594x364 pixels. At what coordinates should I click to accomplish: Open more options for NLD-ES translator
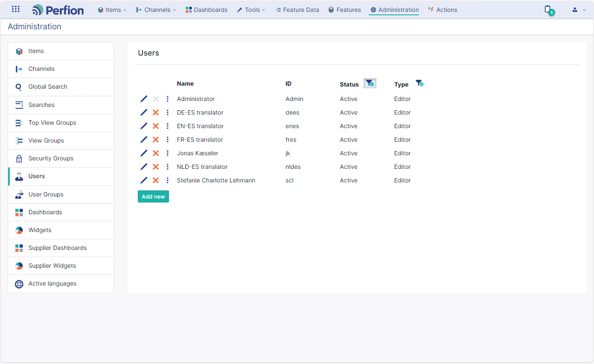point(168,167)
